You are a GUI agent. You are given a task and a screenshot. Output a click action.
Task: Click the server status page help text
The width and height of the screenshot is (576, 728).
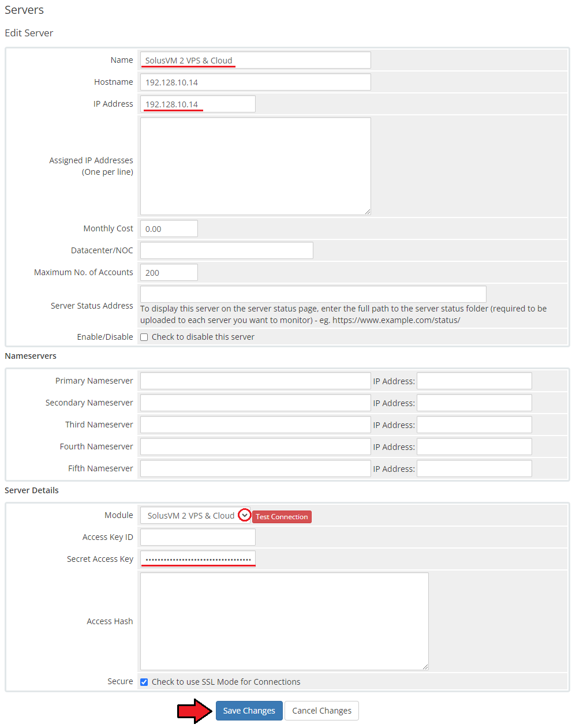(x=343, y=314)
